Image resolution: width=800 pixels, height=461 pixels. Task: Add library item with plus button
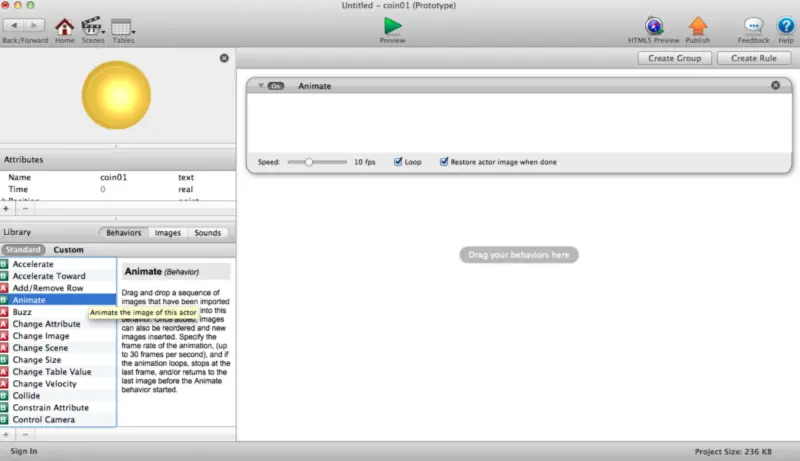point(6,434)
